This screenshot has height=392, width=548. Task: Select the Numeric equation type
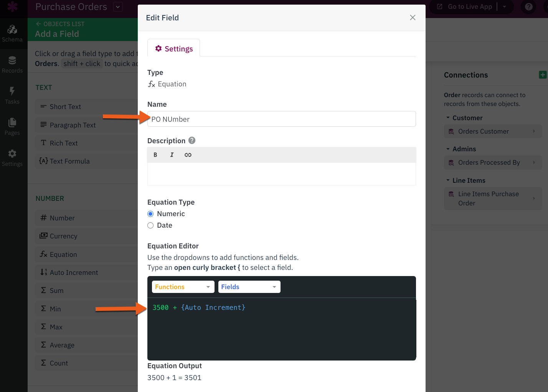pyautogui.click(x=150, y=214)
